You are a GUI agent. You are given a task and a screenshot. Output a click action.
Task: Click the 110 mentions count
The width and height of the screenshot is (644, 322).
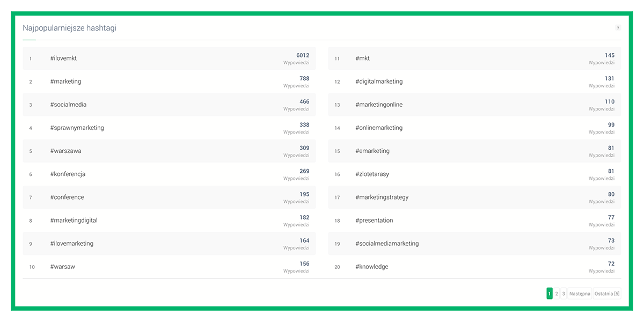tap(610, 101)
